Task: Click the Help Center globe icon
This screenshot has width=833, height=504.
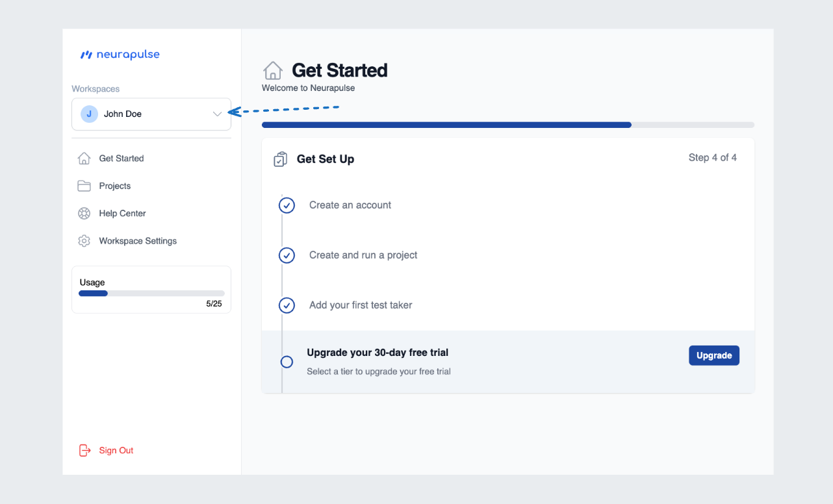Action: 84,213
